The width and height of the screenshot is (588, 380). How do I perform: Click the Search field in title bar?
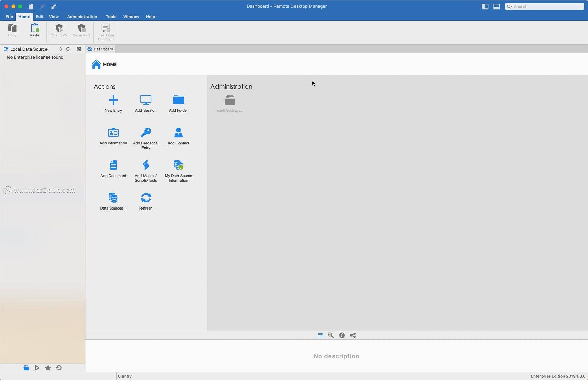pos(544,6)
